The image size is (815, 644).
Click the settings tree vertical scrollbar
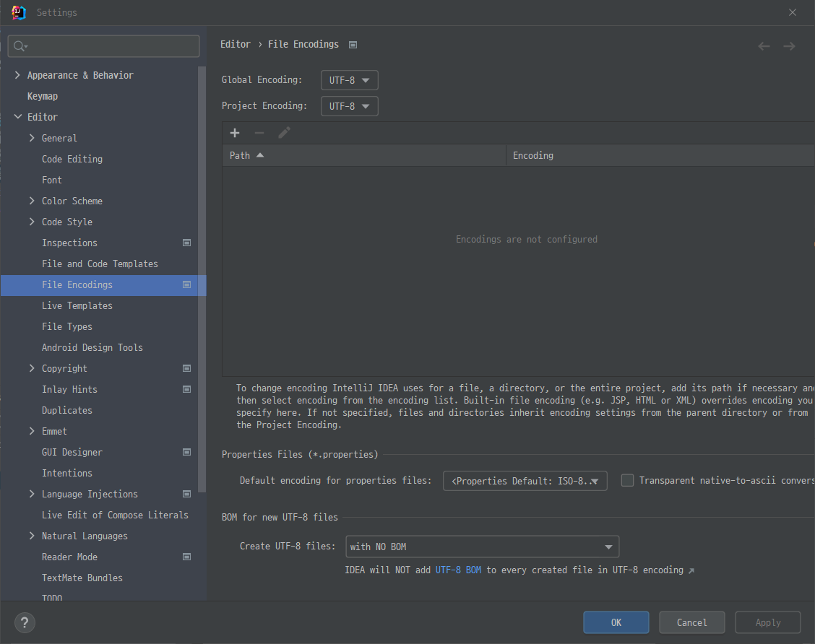click(x=202, y=279)
